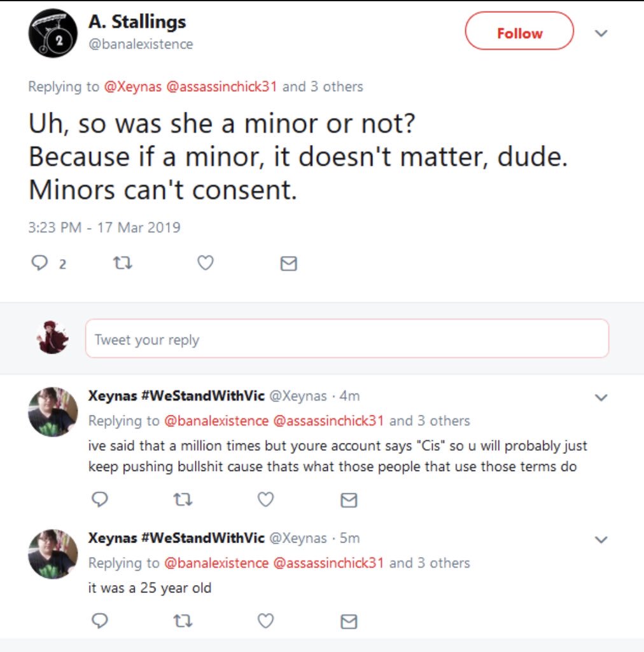Expand options chevron on Xeynas' 4m tweet
The height and width of the screenshot is (652, 644).
coord(601,397)
